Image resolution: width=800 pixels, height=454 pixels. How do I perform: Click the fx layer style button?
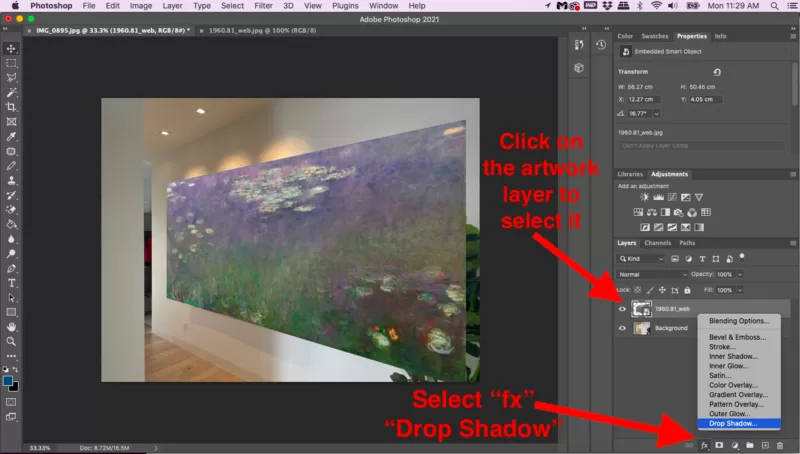(x=705, y=445)
